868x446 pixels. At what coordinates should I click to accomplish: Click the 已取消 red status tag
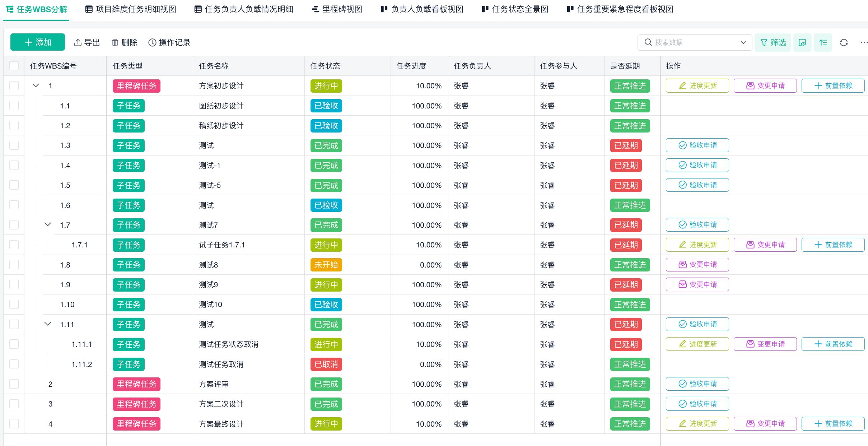coord(326,364)
